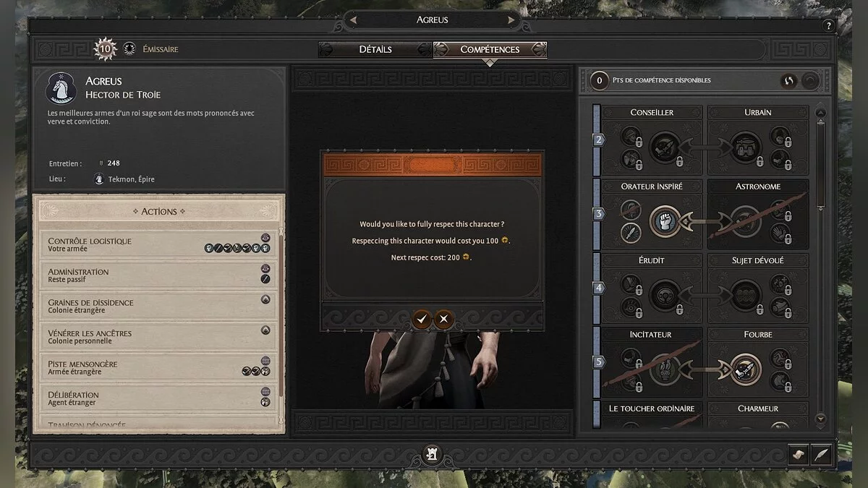Click the Le toucher ordinaire skill title
Screen dimensions: 868x488
tap(652, 408)
